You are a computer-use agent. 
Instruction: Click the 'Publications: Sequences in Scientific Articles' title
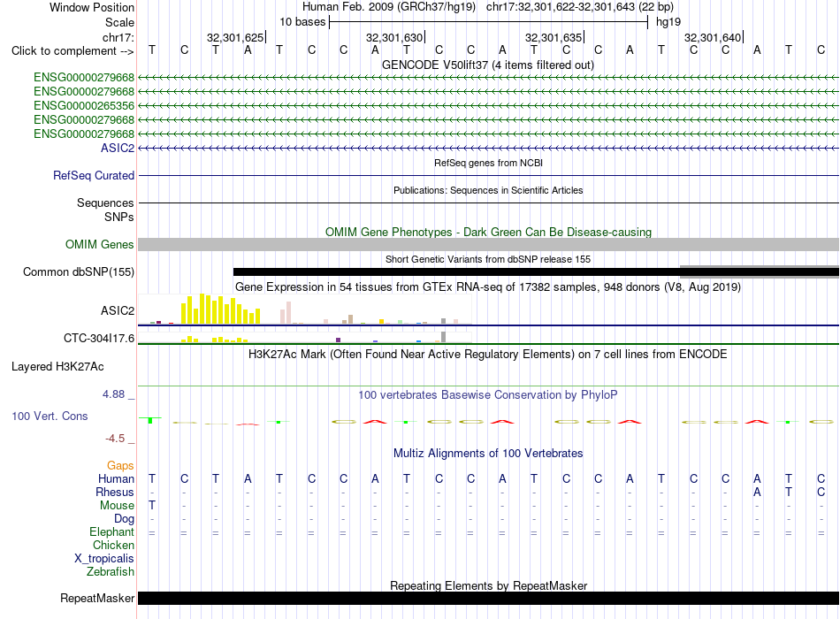(x=488, y=190)
